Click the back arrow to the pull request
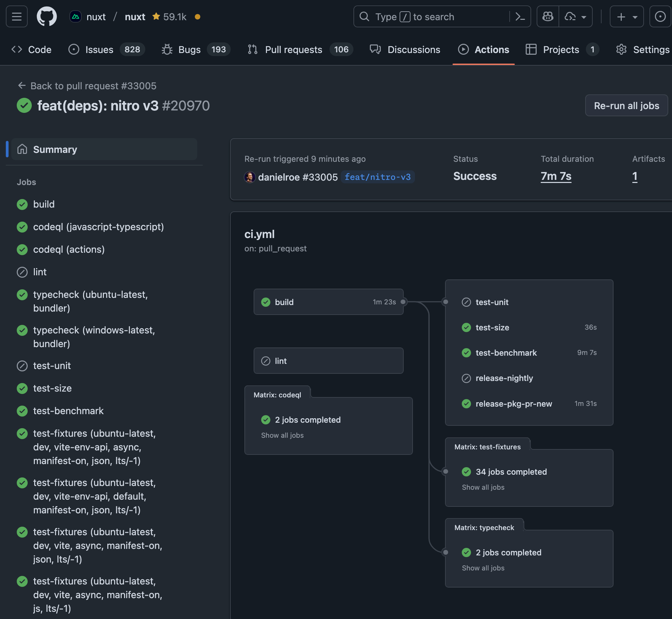 point(22,85)
